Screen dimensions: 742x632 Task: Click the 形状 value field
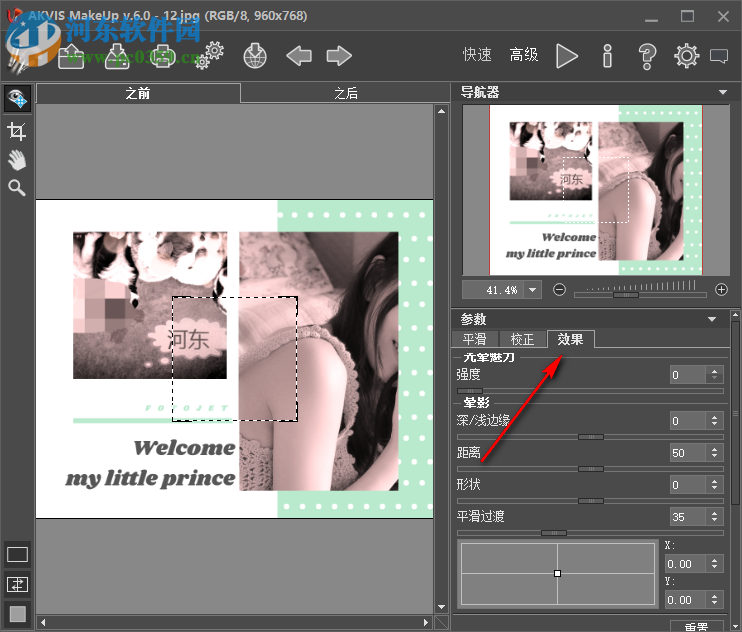pos(688,484)
